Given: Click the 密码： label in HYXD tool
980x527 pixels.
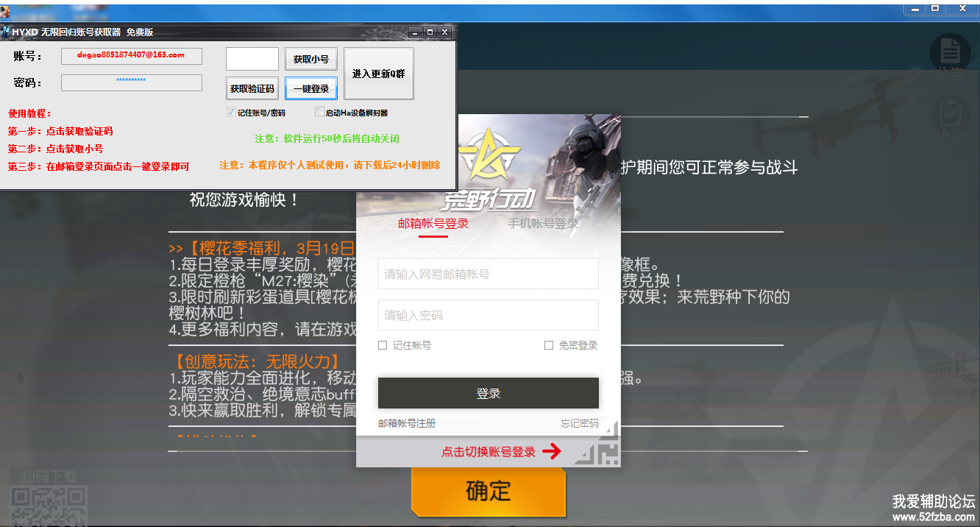Looking at the screenshot, I should [x=28, y=83].
